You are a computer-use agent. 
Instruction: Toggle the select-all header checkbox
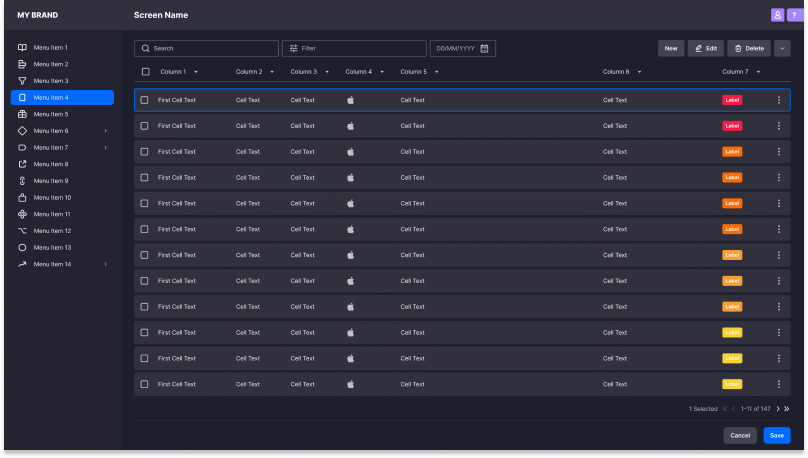[145, 72]
